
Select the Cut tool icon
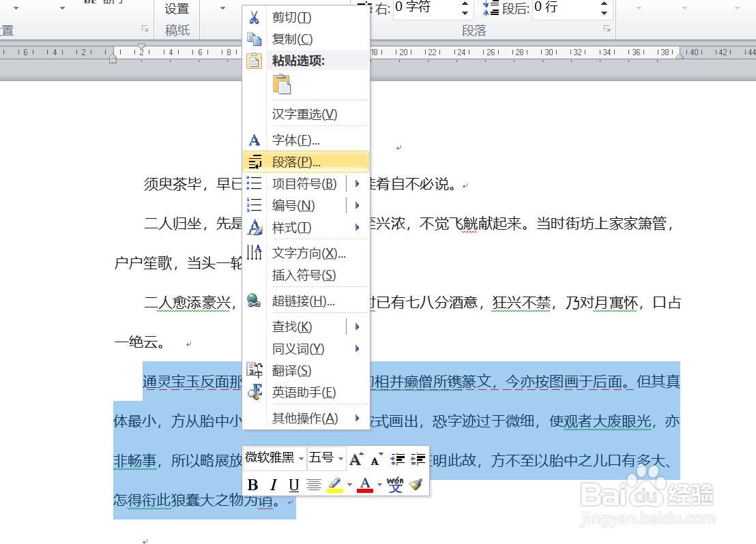coord(252,17)
